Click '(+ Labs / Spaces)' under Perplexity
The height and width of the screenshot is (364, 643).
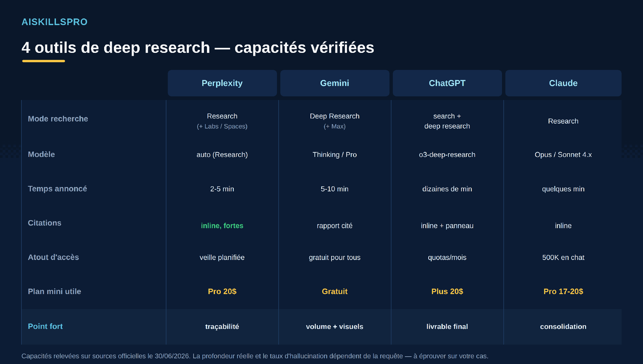coord(222,126)
